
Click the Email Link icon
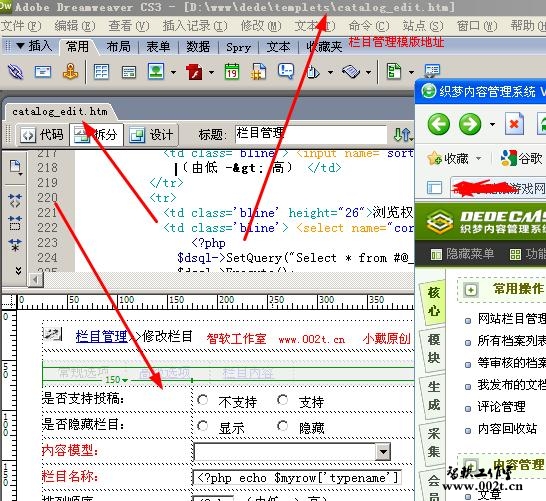pyautogui.click(x=43, y=72)
